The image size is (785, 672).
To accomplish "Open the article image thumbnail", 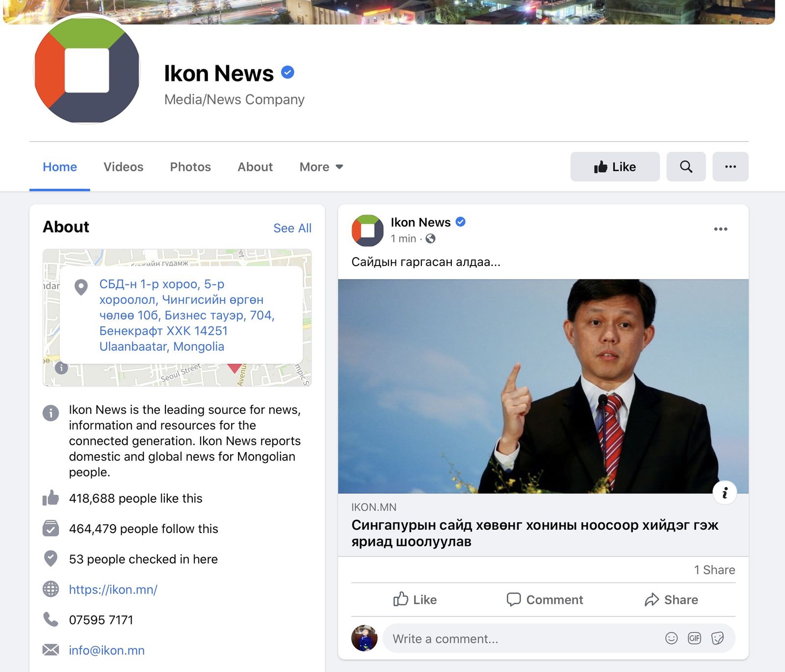I will 543,386.
